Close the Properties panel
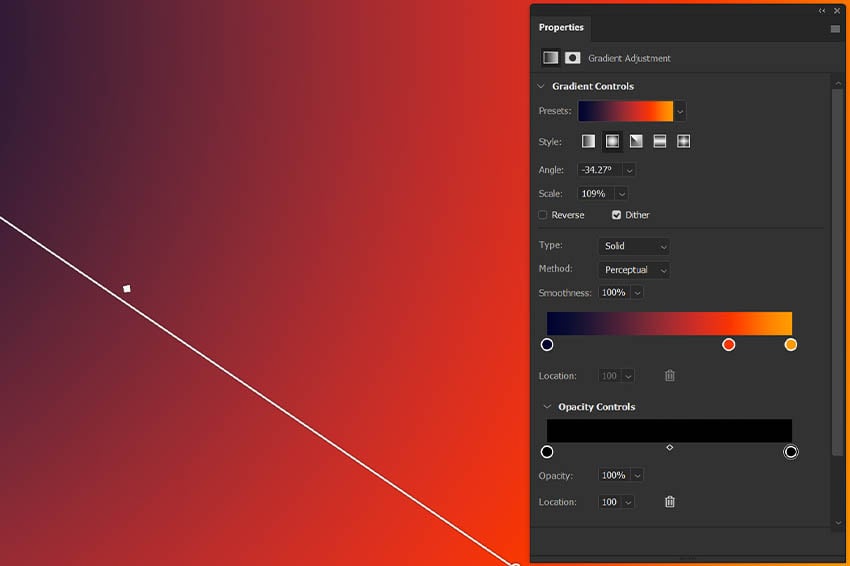 coord(837,10)
